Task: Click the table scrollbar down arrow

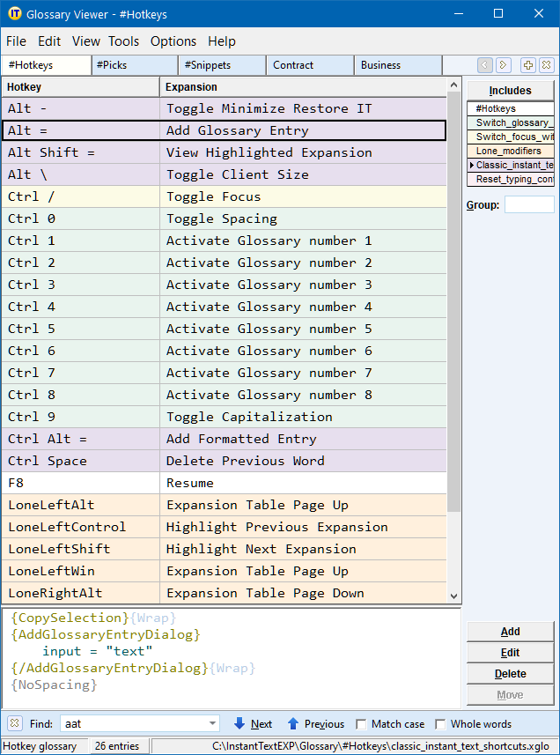Action: click(453, 596)
